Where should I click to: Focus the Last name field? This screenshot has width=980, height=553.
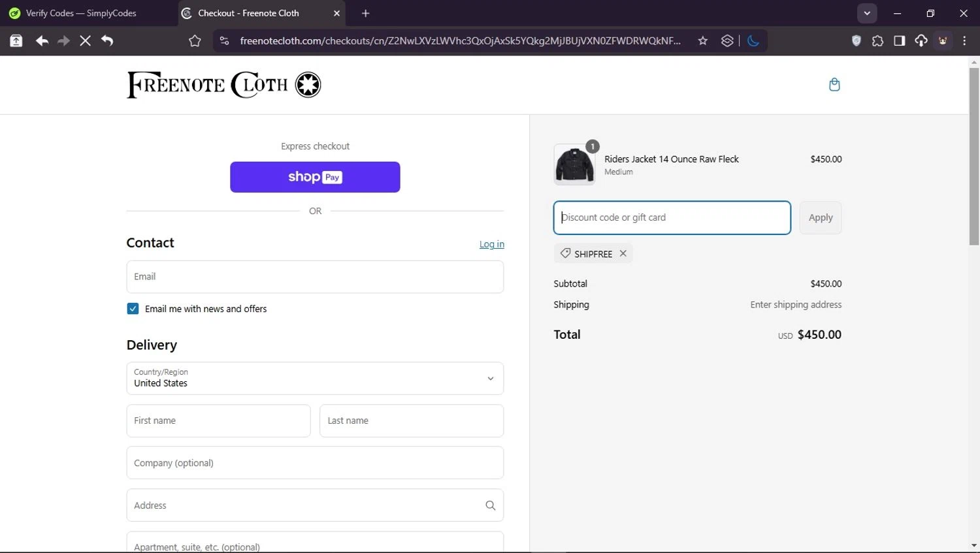pos(412,421)
